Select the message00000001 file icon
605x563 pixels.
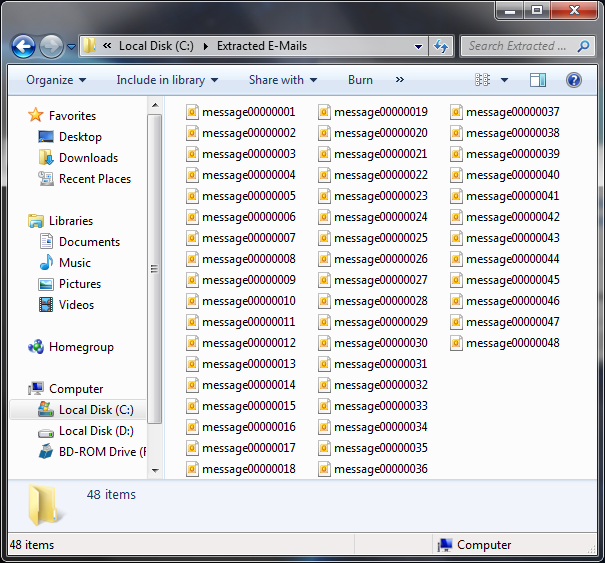192,112
